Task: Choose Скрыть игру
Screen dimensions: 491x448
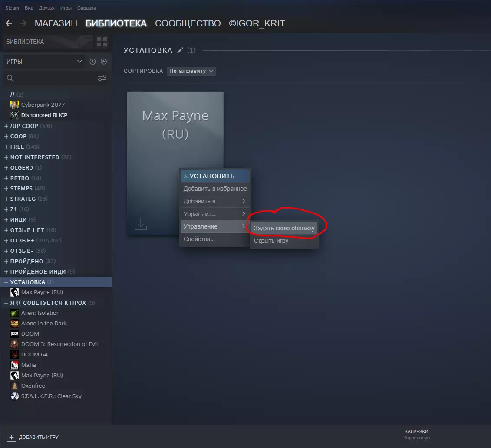Action: pyautogui.click(x=284, y=241)
